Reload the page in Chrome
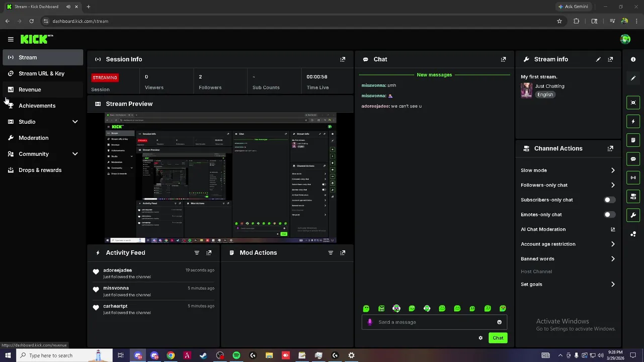Image resolution: width=644 pixels, height=362 pixels. [x=31, y=21]
